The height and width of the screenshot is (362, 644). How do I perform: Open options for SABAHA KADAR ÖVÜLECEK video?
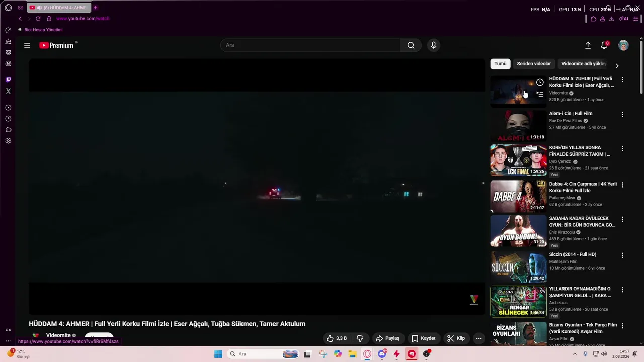[622, 219]
